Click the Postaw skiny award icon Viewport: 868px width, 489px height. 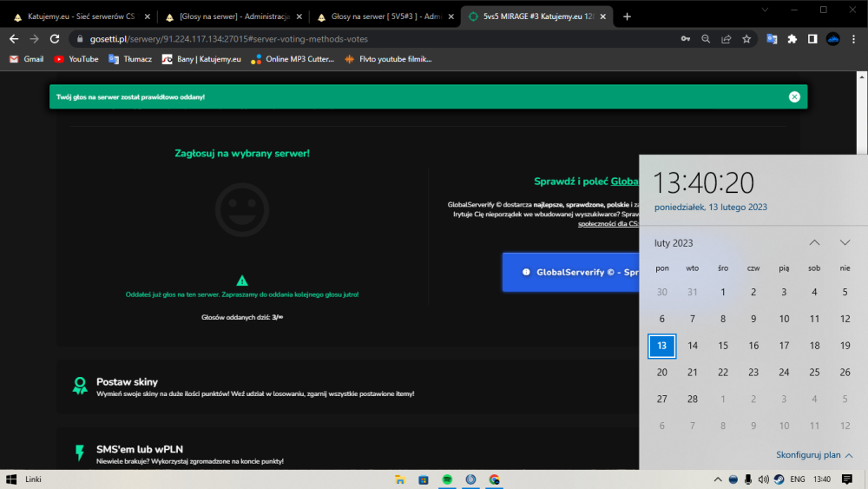(x=80, y=386)
